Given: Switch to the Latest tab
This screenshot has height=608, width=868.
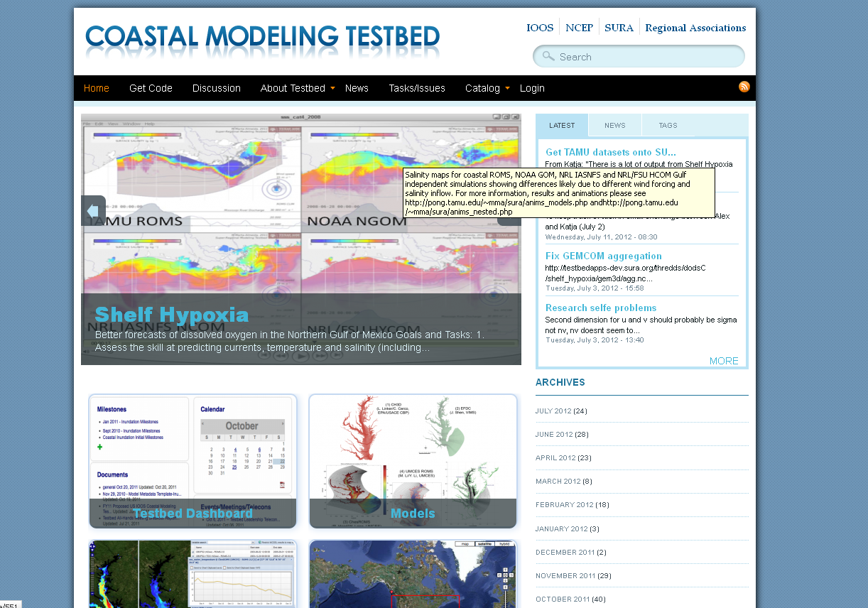Looking at the screenshot, I should tap(562, 126).
